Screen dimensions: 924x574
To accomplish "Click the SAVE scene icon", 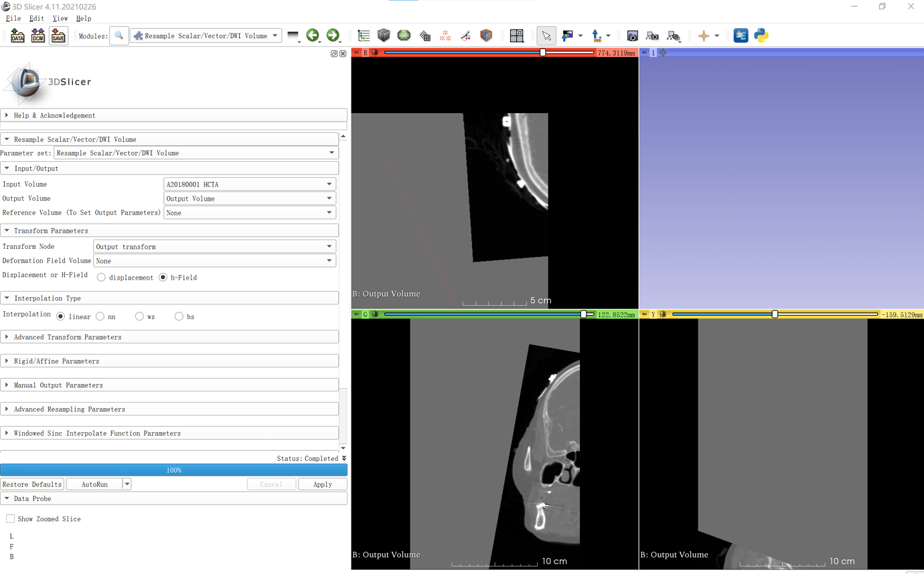I will (x=58, y=36).
